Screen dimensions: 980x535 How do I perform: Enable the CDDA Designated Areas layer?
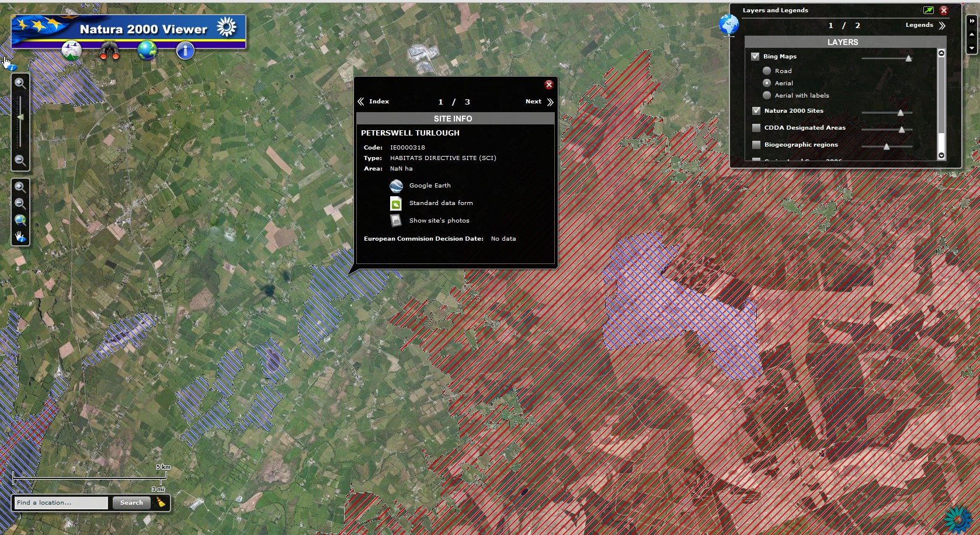[756, 127]
